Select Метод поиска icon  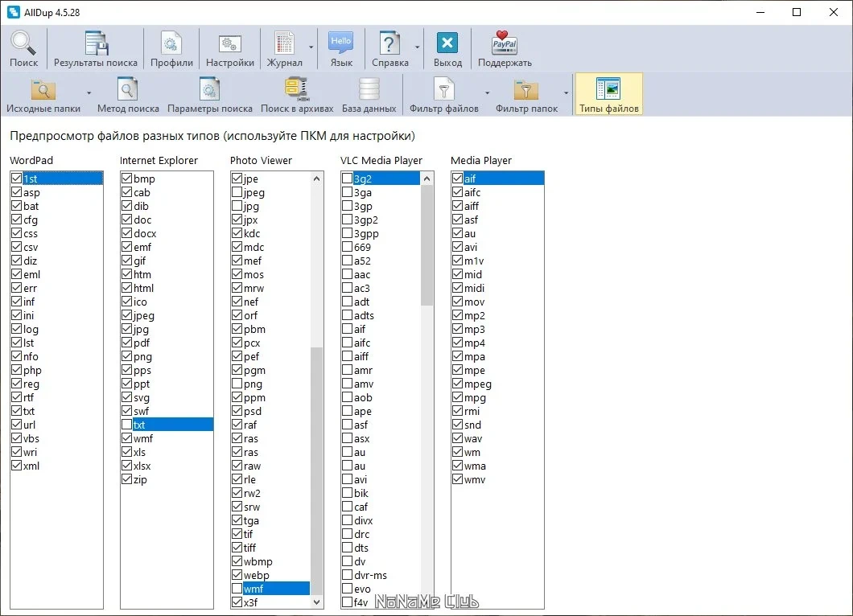click(128, 95)
